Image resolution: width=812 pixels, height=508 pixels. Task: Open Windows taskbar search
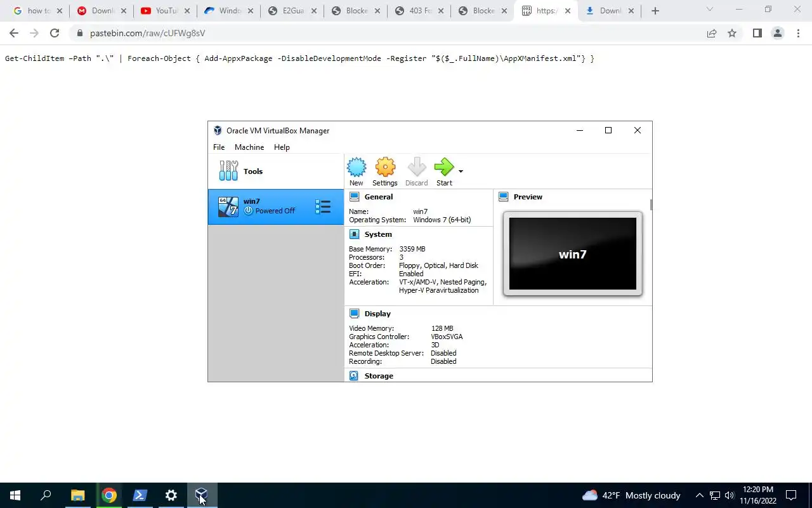(x=46, y=495)
